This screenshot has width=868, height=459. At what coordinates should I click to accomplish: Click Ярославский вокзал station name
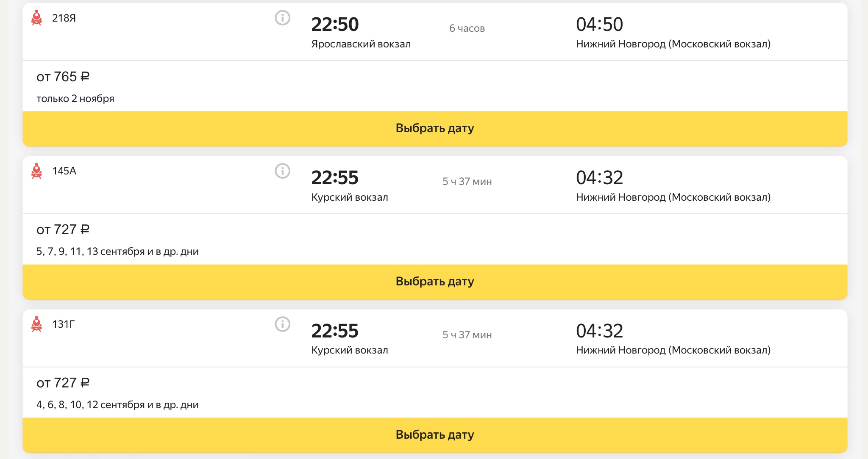coord(361,44)
